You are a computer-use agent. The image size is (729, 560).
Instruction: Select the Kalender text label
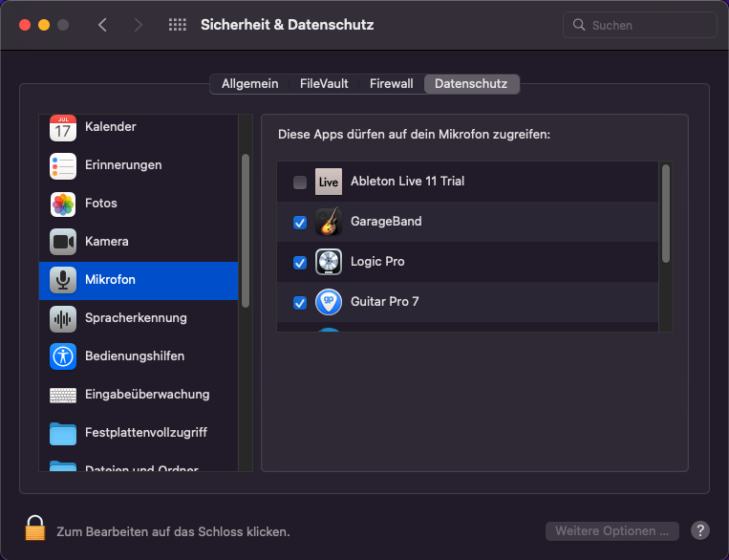[x=111, y=126]
